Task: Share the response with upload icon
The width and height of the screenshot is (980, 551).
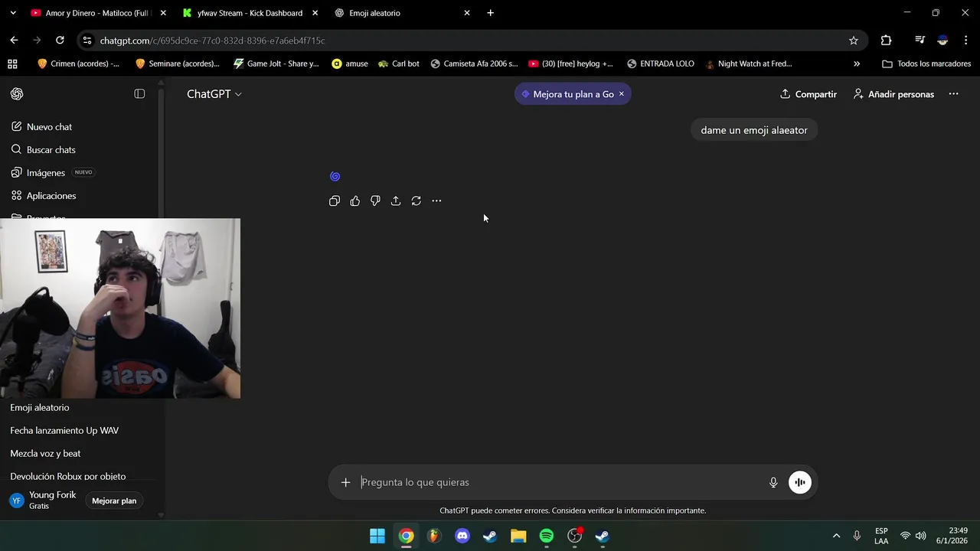Action: tap(396, 201)
